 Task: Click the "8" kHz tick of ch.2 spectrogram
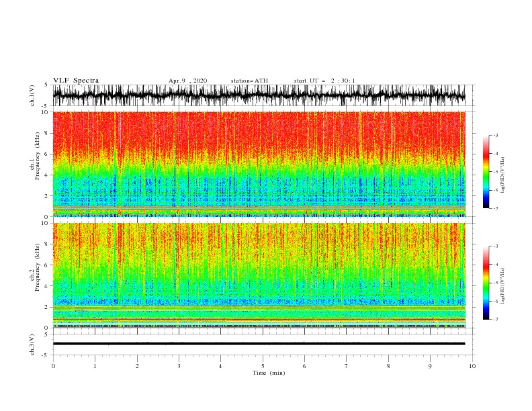pos(46,244)
